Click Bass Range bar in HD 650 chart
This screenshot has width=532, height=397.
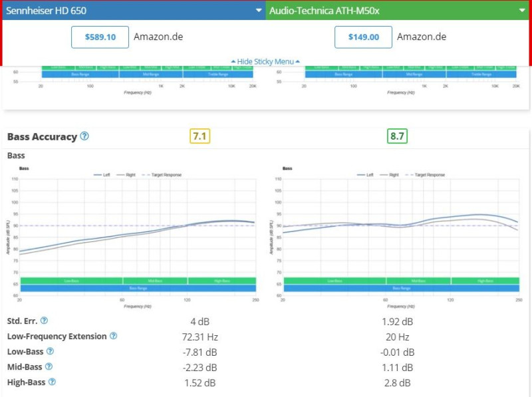tap(138, 288)
